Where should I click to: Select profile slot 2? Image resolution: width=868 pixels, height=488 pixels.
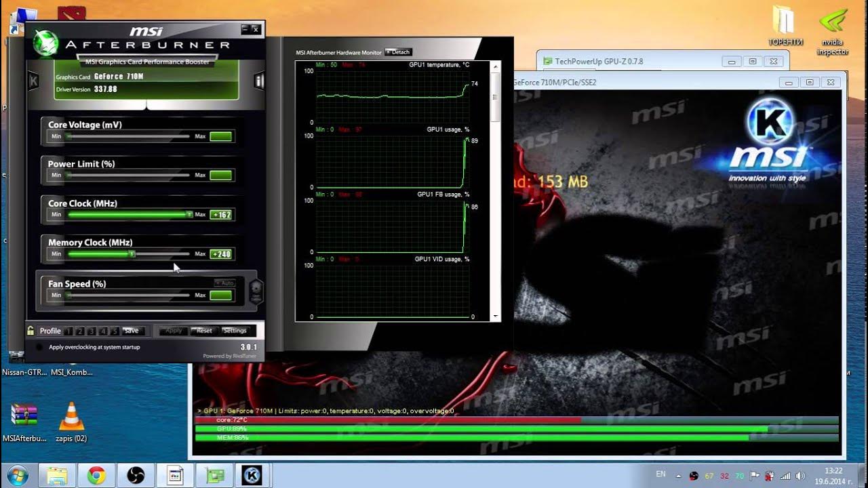(x=80, y=331)
